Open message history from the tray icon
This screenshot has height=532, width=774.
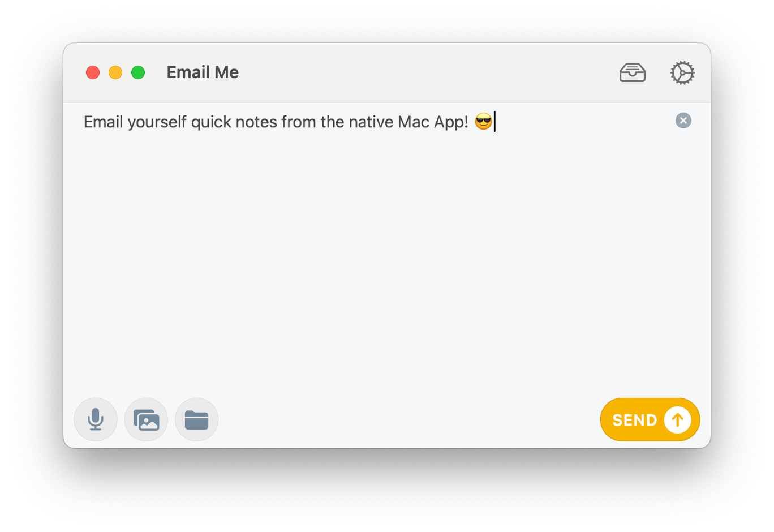pyautogui.click(x=633, y=72)
